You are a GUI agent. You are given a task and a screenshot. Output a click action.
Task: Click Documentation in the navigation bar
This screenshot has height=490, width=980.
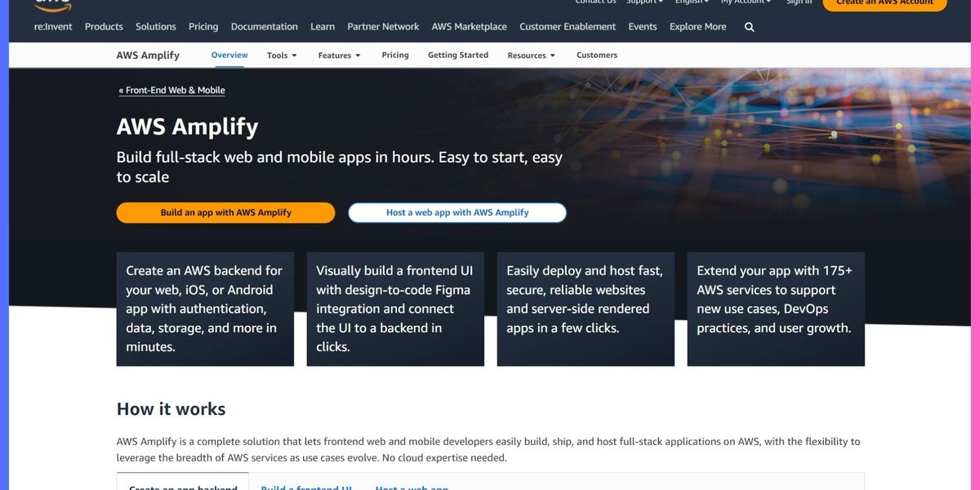coord(264,26)
